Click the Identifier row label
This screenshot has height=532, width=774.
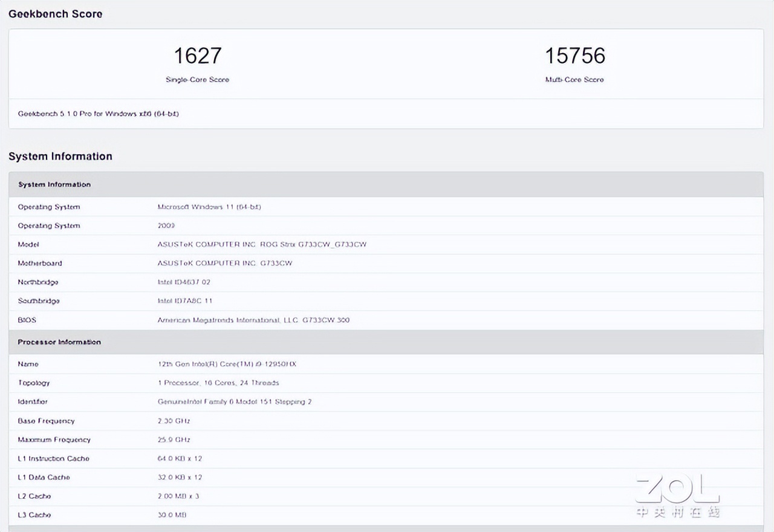33,401
